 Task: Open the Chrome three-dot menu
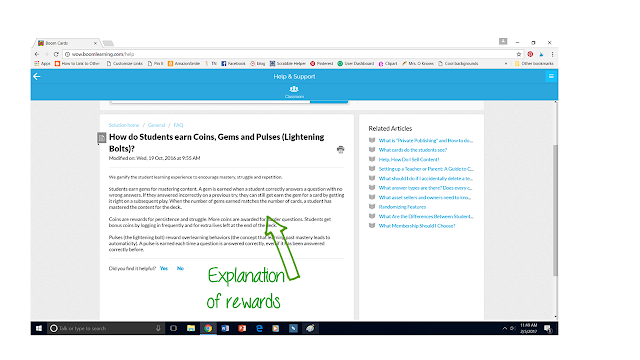point(552,54)
